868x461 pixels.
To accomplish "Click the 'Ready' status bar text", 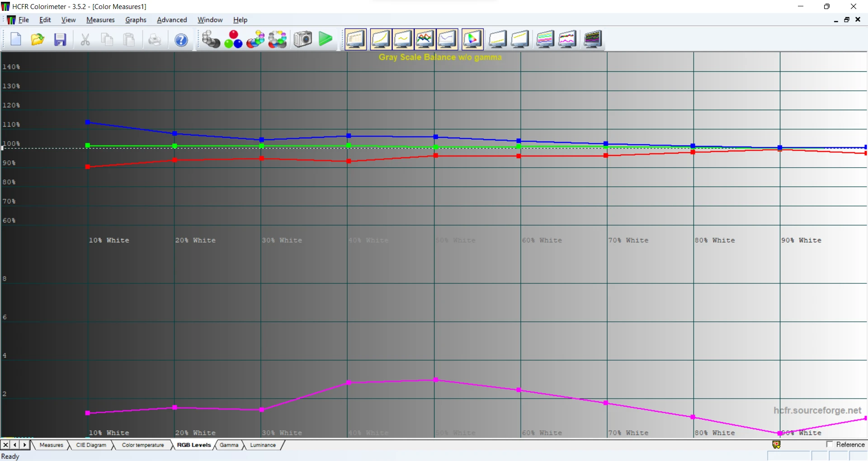I will tap(10, 456).
